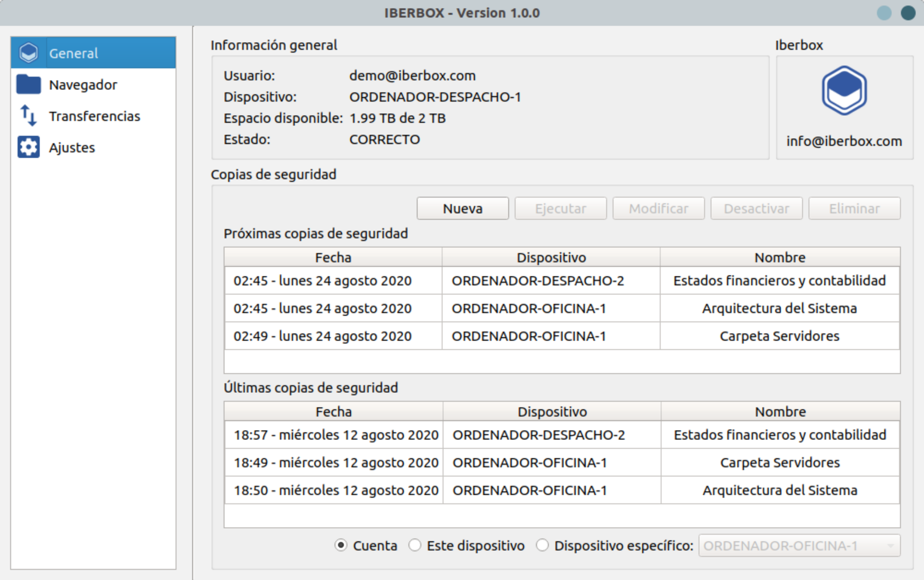This screenshot has width=924, height=580.
Task: Select '18:57 - miércoles 12 agosto 2020' row
Action: click(562, 435)
